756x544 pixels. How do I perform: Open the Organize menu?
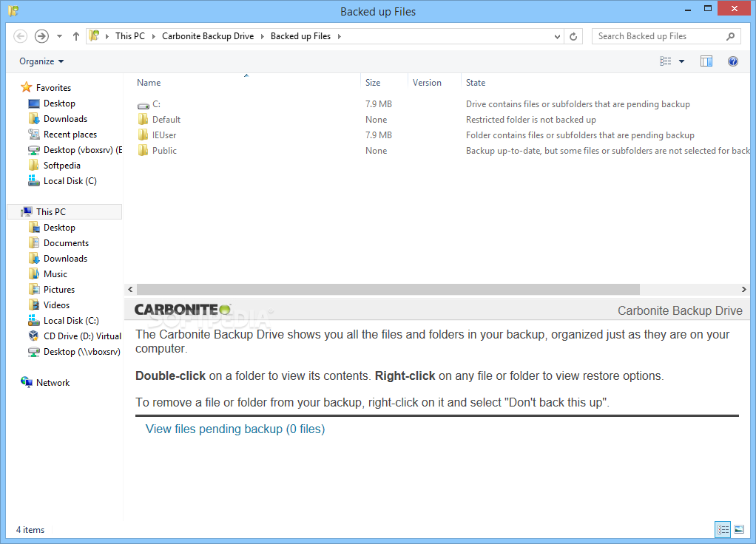pyautogui.click(x=41, y=61)
